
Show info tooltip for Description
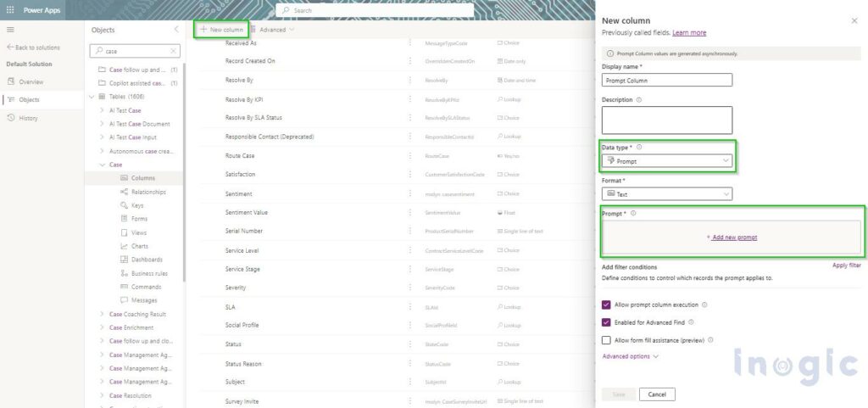(639, 100)
